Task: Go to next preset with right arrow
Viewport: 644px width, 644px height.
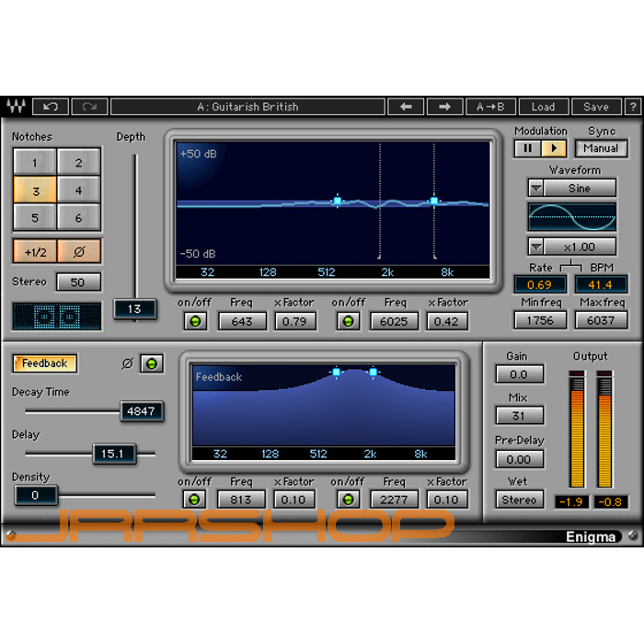Action: tap(444, 107)
